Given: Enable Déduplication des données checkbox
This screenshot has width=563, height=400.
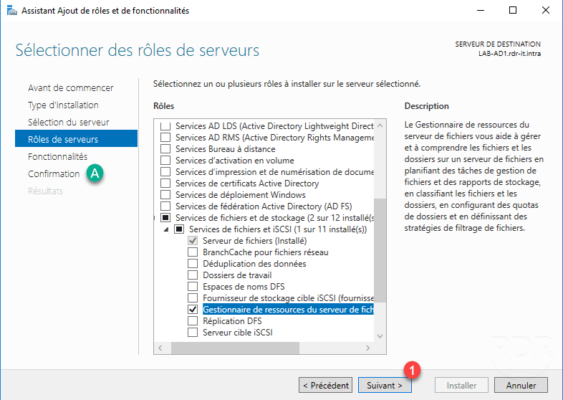Looking at the screenshot, I should point(192,264).
